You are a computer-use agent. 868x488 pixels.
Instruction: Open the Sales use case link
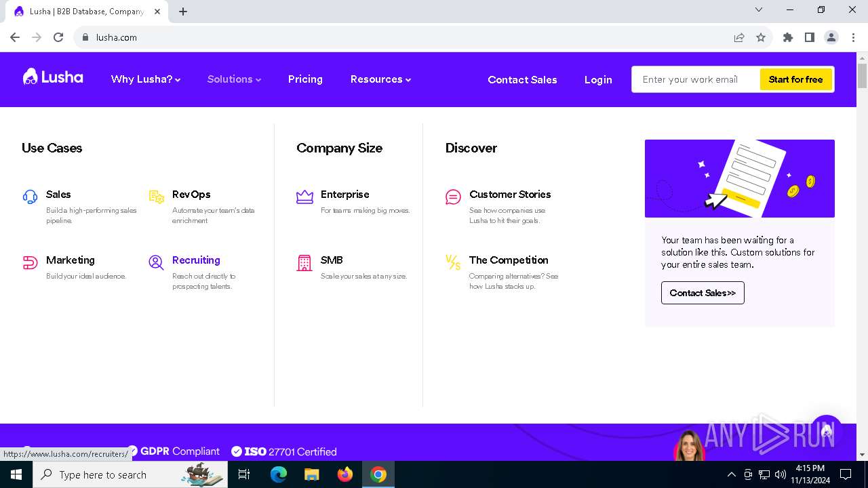[x=58, y=195]
